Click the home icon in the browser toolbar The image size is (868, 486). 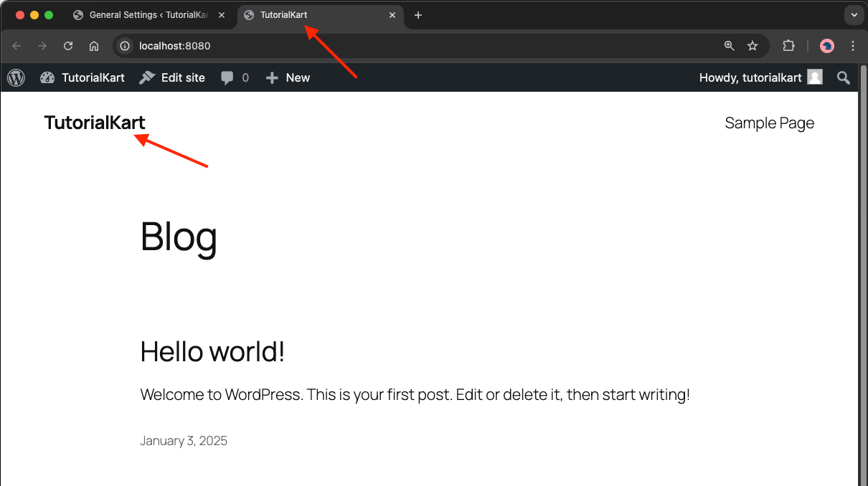(94, 45)
